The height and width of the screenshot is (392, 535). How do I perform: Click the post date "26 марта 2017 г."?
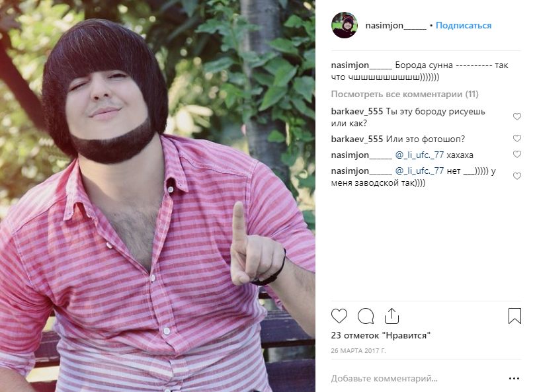click(357, 350)
